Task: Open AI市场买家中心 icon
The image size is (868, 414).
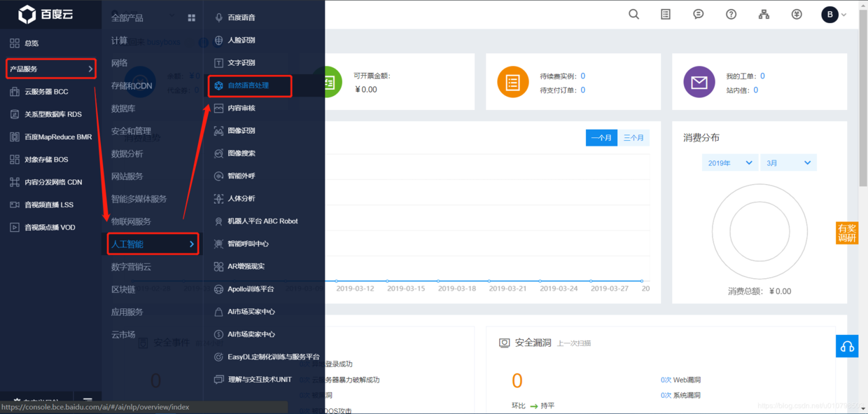Action: tap(219, 311)
